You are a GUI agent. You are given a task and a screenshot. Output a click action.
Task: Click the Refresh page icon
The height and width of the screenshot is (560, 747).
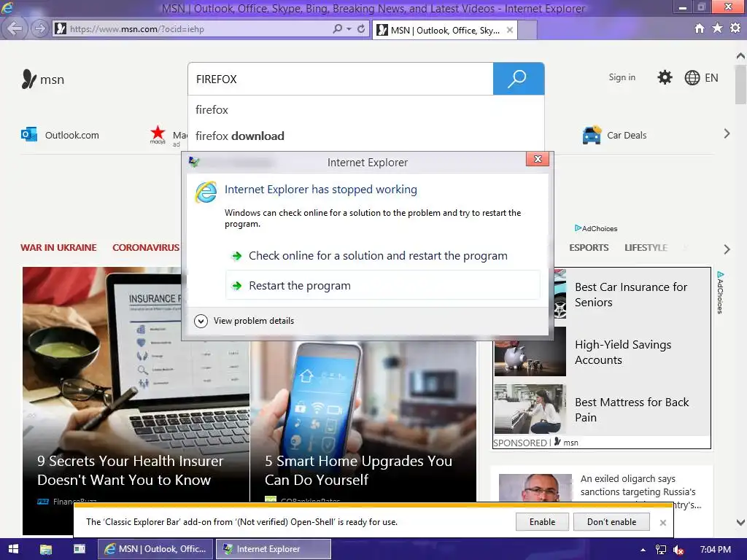tap(361, 28)
